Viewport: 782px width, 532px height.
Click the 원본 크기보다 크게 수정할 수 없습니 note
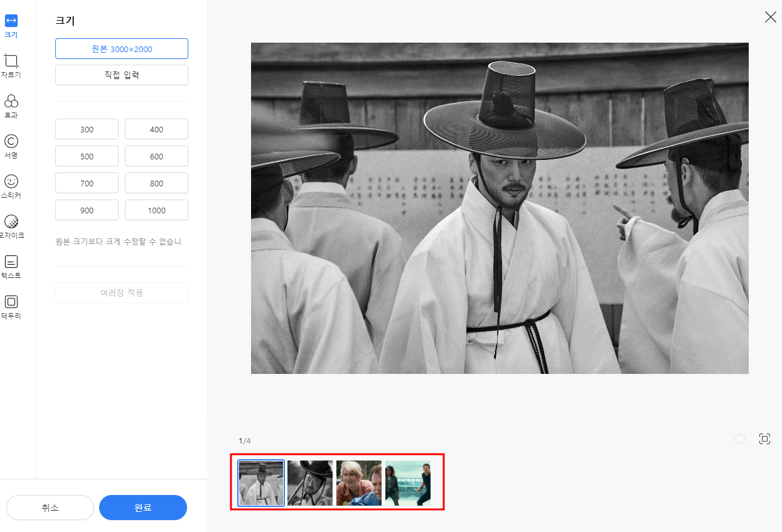pos(118,242)
